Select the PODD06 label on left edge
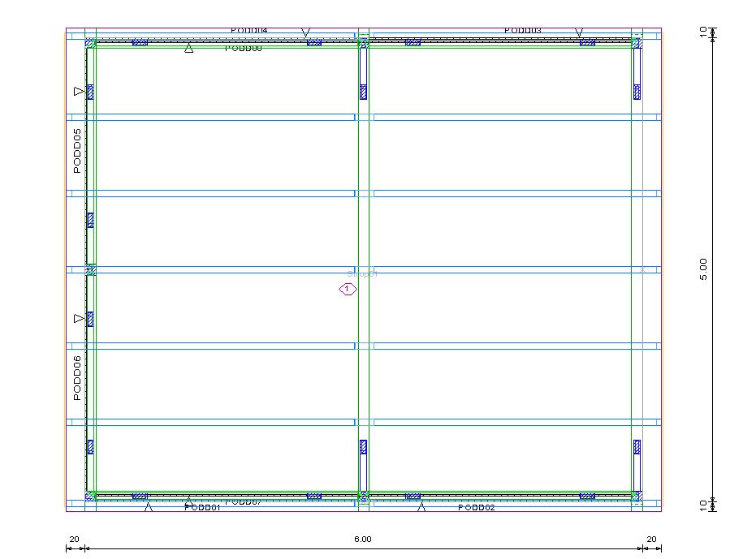The height and width of the screenshot is (559, 756). [x=77, y=378]
